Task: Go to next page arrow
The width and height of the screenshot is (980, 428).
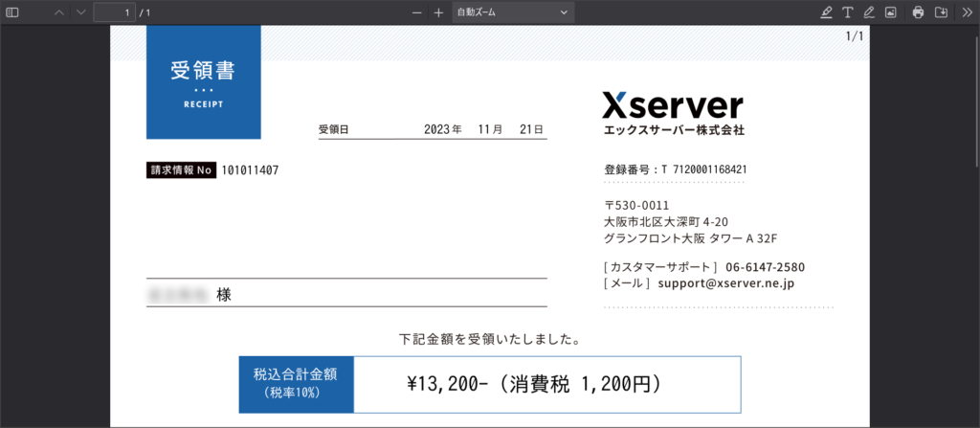Action: tap(80, 12)
